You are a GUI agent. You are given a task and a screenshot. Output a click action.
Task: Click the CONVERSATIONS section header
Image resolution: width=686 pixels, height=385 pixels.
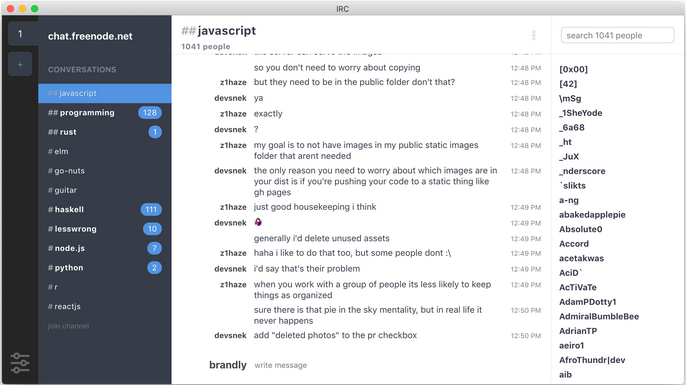pyautogui.click(x=82, y=70)
